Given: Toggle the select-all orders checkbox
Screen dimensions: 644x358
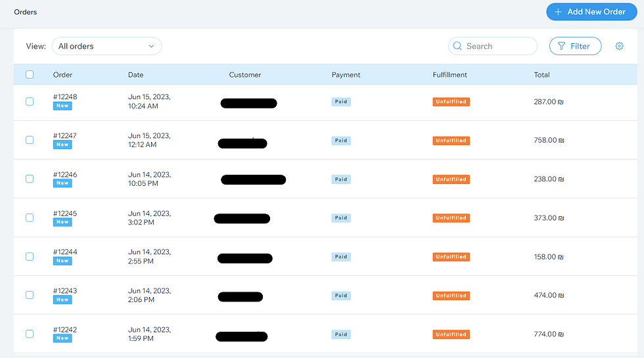Looking at the screenshot, I should click(30, 74).
